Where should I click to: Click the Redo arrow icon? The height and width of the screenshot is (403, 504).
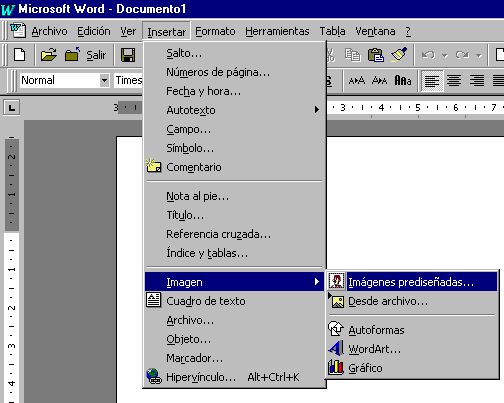point(463,55)
